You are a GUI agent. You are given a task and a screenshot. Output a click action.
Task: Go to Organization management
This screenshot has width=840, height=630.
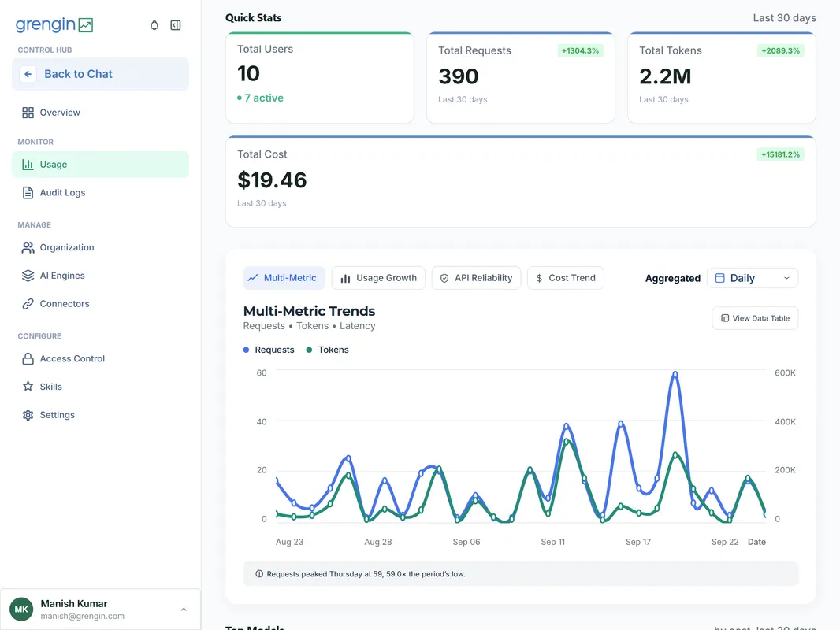pyautogui.click(x=100, y=247)
